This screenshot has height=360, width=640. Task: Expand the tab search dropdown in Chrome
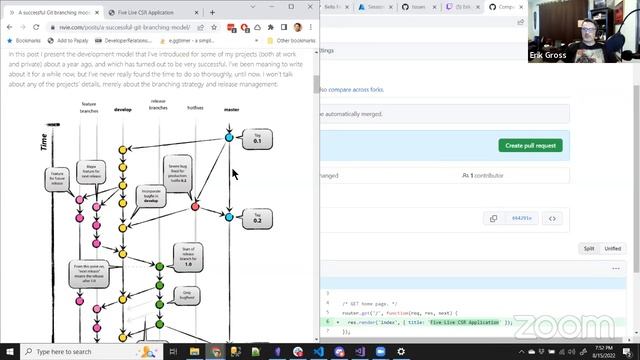coord(253,7)
